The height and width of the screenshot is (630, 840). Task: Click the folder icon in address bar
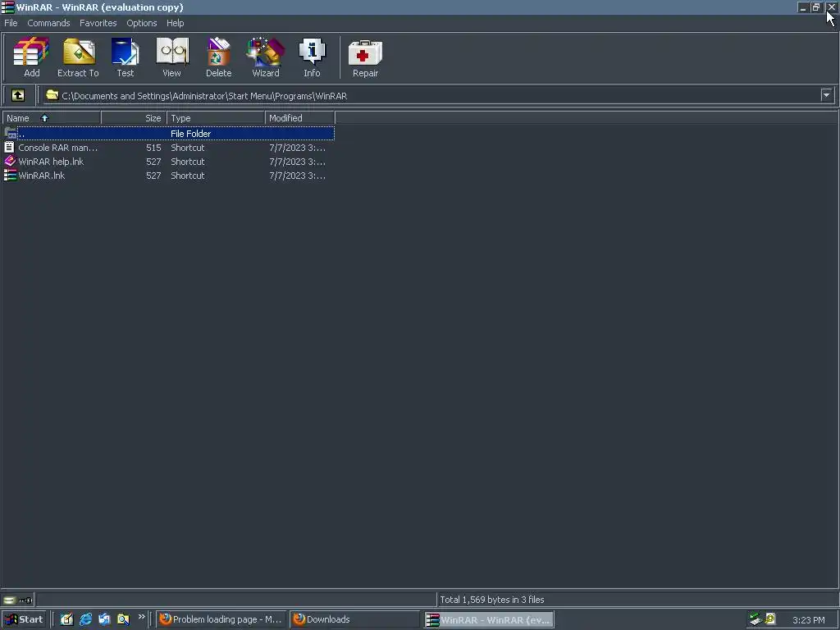pyautogui.click(x=52, y=95)
